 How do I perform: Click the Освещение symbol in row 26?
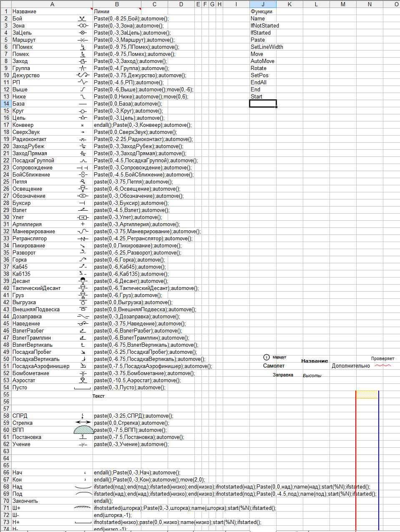[83, 189]
